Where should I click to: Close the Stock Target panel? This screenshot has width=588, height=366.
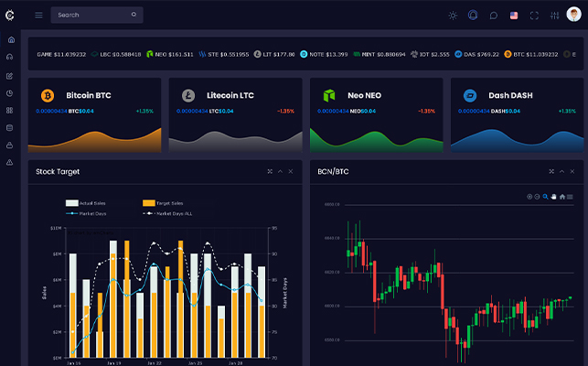pyautogui.click(x=291, y=171)
